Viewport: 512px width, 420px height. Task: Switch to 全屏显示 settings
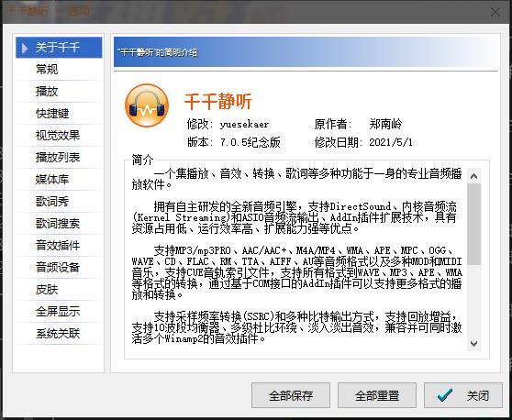coord(59,311)
